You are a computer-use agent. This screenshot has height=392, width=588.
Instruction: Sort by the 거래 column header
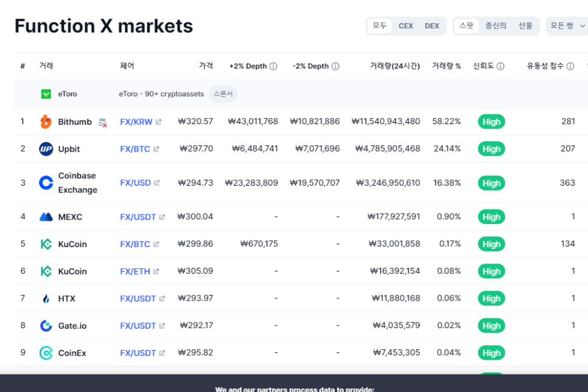tap(46, 66)
